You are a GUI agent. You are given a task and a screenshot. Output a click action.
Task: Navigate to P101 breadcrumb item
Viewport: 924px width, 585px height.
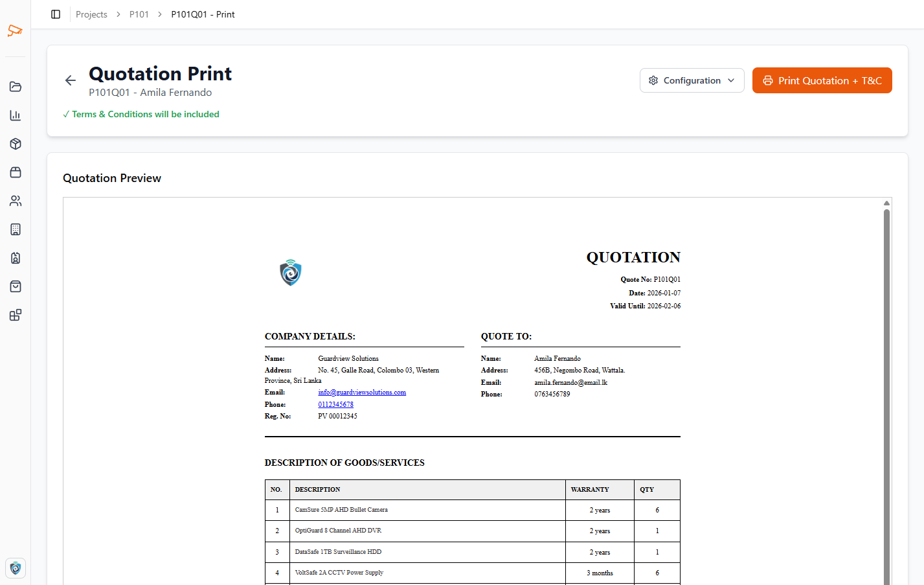[x=139, y=14]
